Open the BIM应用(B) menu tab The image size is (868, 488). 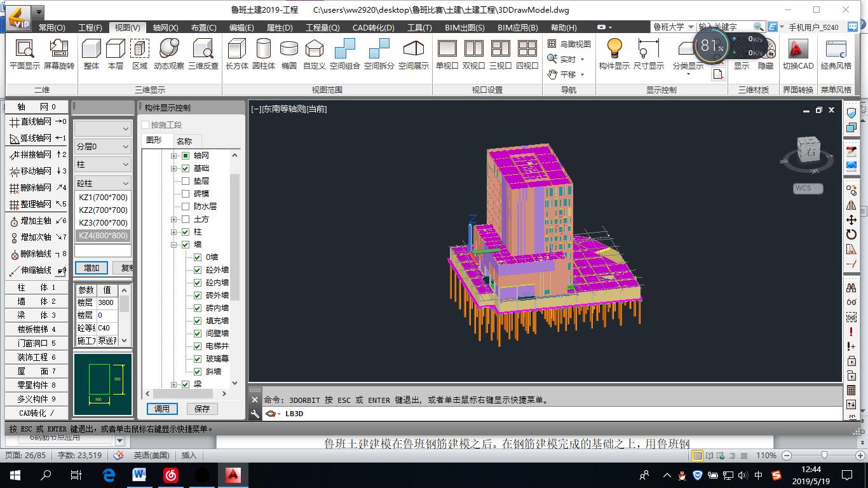pos(517,27)
